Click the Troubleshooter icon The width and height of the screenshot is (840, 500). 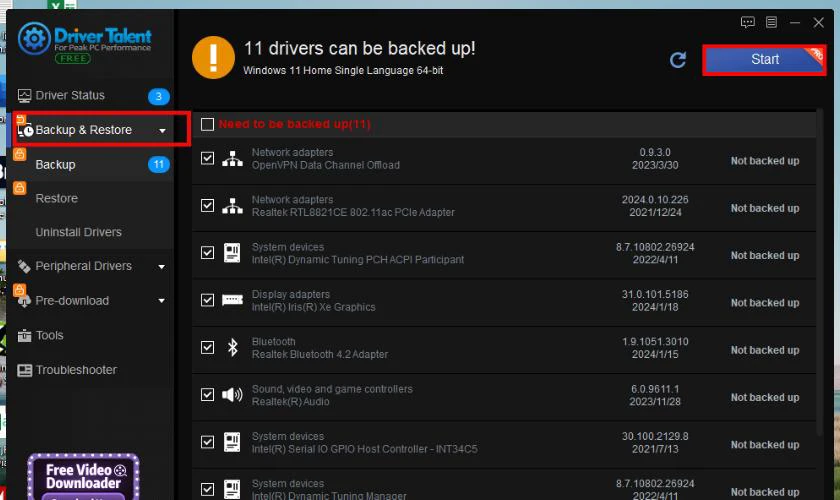point(25,370)
